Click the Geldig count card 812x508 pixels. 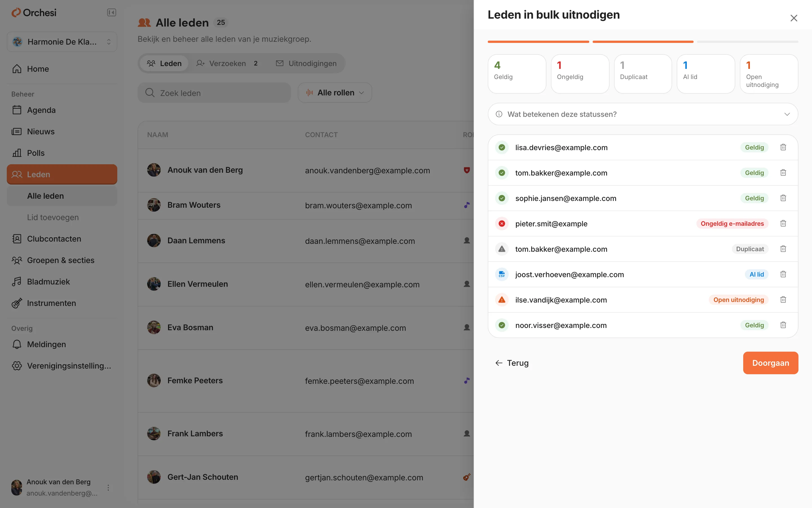(x=517, y=74)
